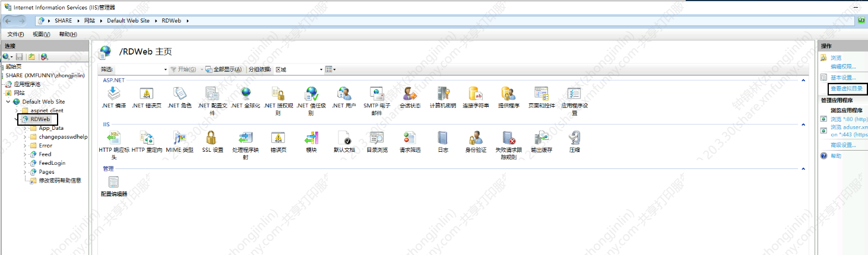Open the 文件(F) menu
The height and width of the screenshot is (255, 868).
coord(15,34)
